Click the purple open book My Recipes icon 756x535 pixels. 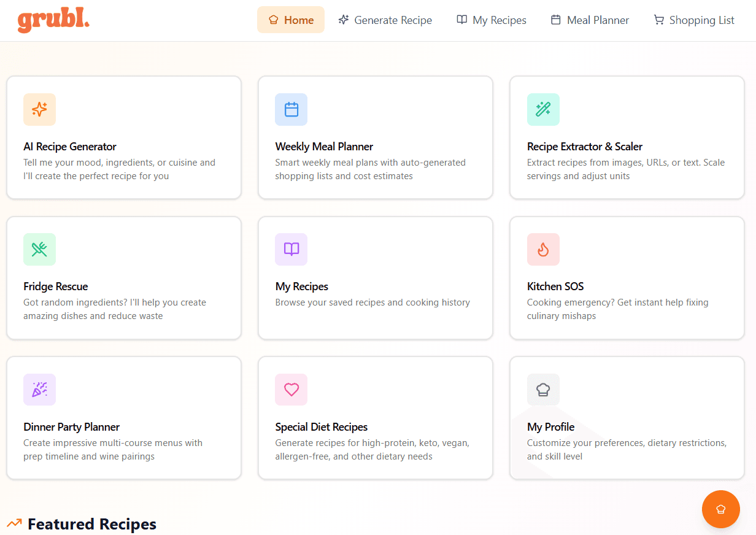[x=291, y=249]
